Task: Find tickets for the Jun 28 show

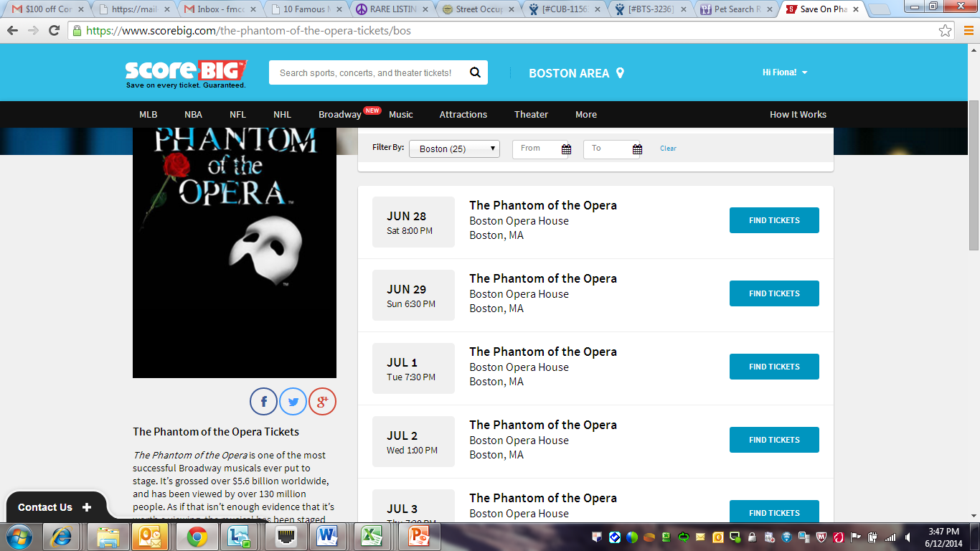Action: coord(774,220)
